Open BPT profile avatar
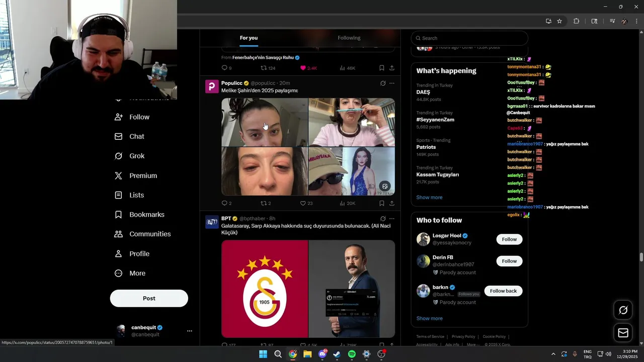The width and height of the screenshot is (644, 362). coord(212,222)
